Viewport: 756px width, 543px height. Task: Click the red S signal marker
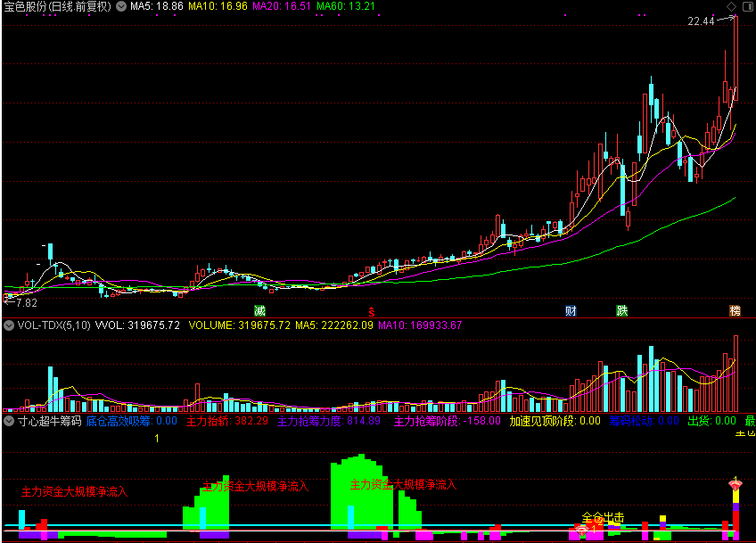coord(371,311)
